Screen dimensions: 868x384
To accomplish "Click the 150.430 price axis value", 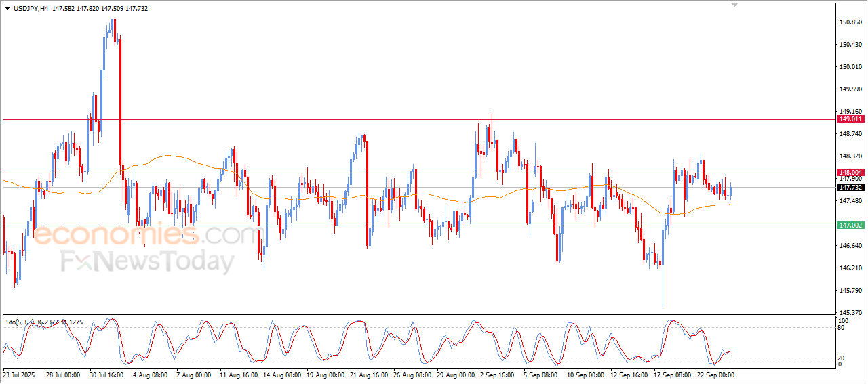I will click(851, 45).
